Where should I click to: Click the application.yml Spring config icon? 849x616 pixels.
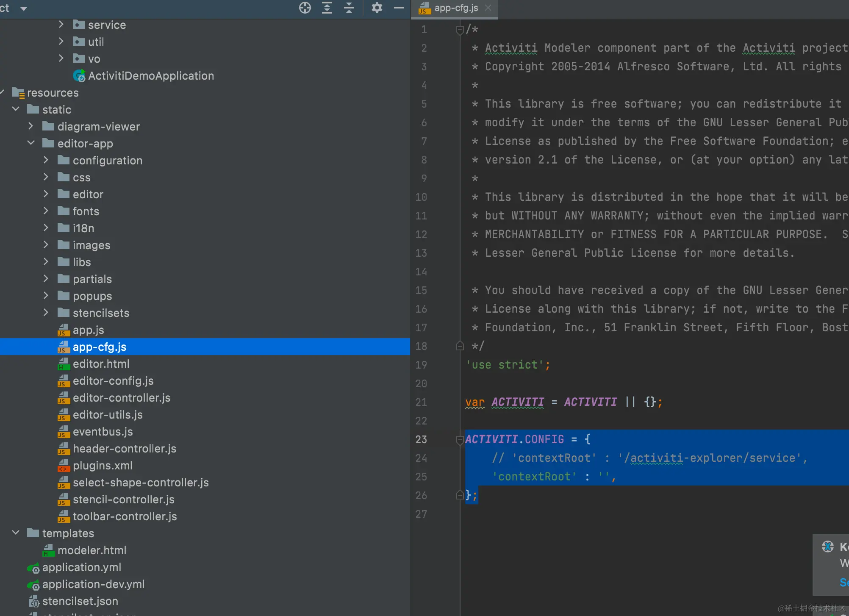point(33,568)
